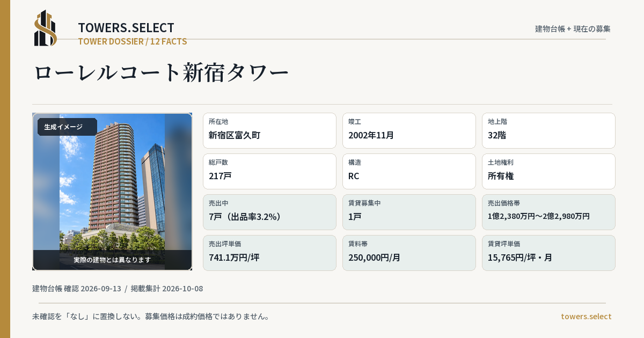The width and height of the screenshot is (644, 338).
Task: Click the ローレルコート新宿タワー title
Action: [162, 72]
